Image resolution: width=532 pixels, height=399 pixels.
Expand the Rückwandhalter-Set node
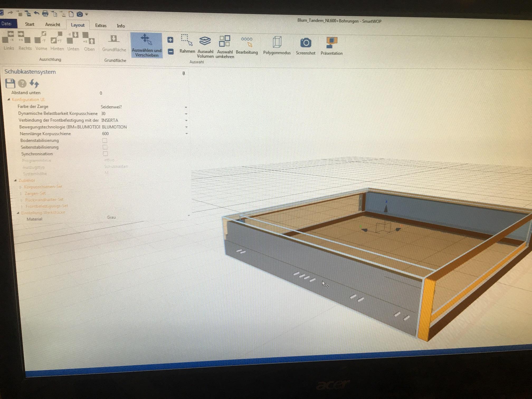22,200
